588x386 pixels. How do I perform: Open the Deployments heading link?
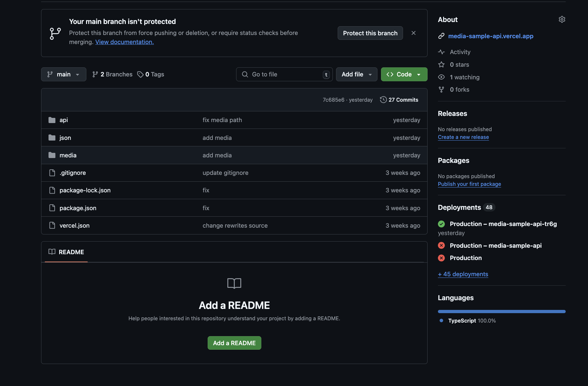(466, 207)
